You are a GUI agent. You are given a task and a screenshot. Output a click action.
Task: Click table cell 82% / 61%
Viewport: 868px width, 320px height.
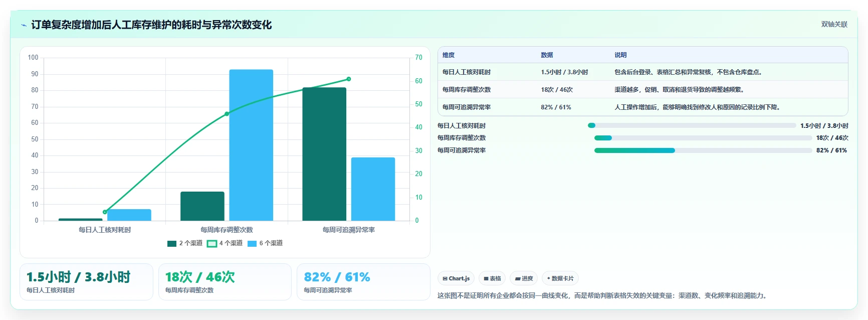556,107
